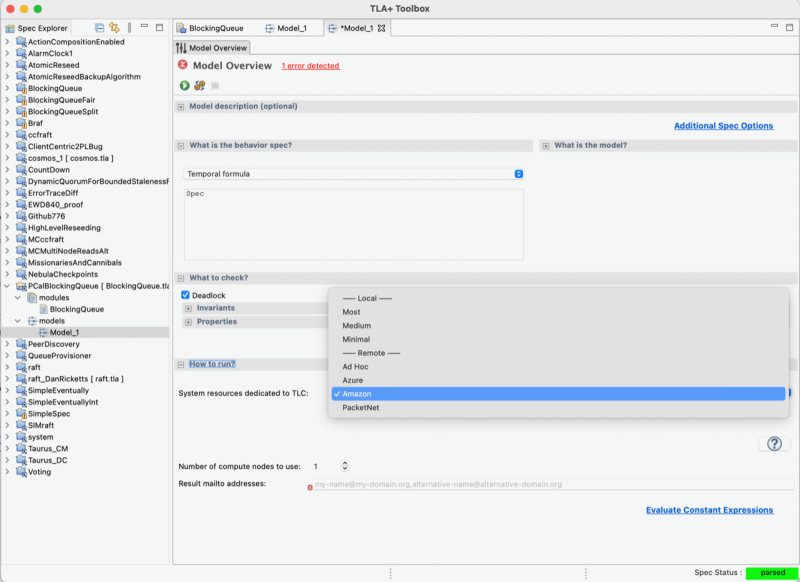The image size is (800, 582).
Task: Collapse the modules folder node
Action: click(18, 298)
